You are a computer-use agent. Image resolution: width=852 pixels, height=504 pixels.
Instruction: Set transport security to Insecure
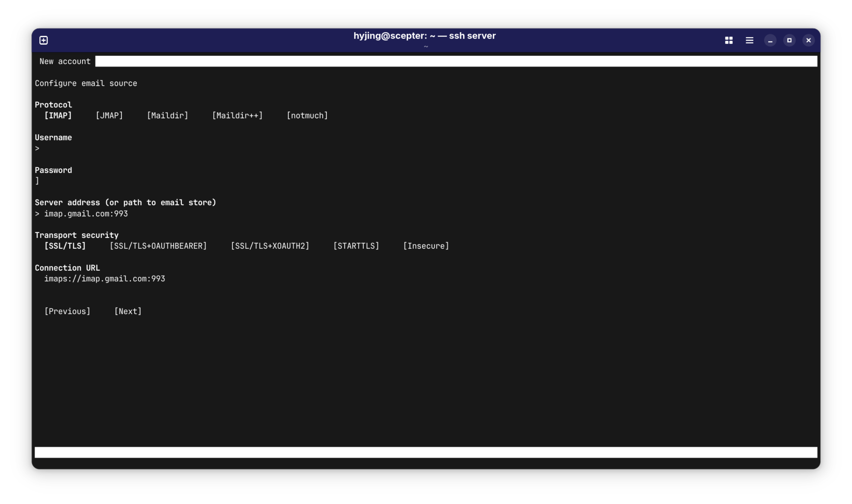(x=426, y=246)
